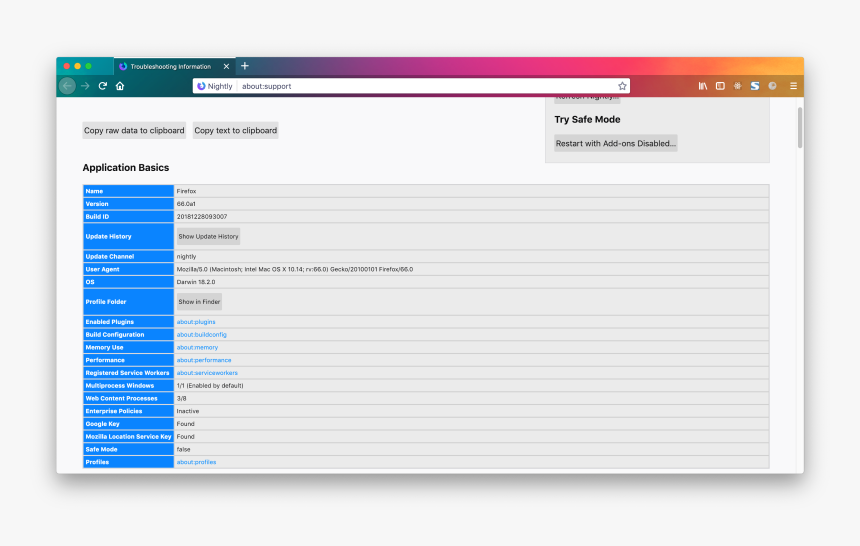Click the Profile Folder row label
This screenshot has width=860, height=546.
105,302
